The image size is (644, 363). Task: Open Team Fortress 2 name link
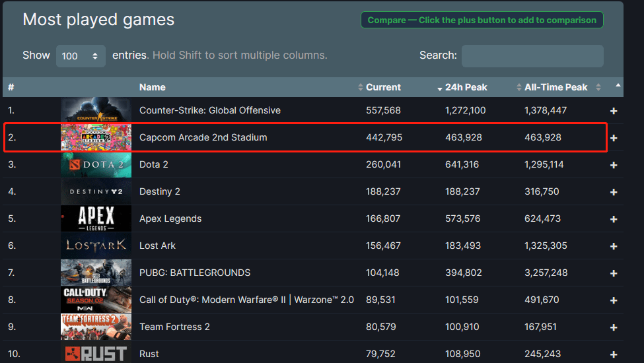[x=174, y=327]
